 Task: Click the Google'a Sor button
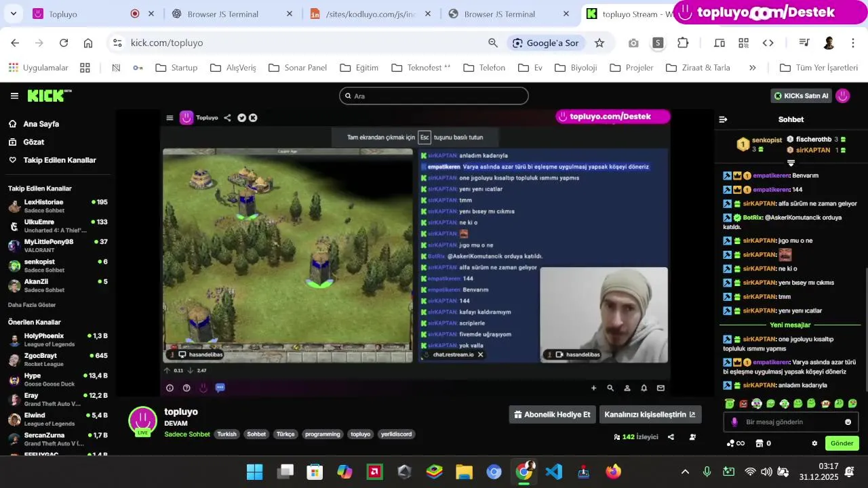pyautogui.click(x=547, y=43)
